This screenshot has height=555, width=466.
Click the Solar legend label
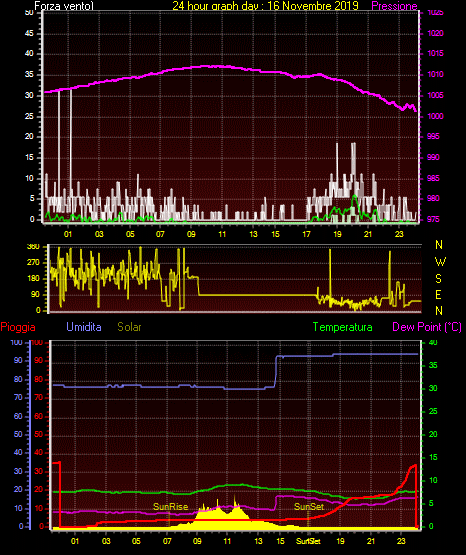(129, 327)
